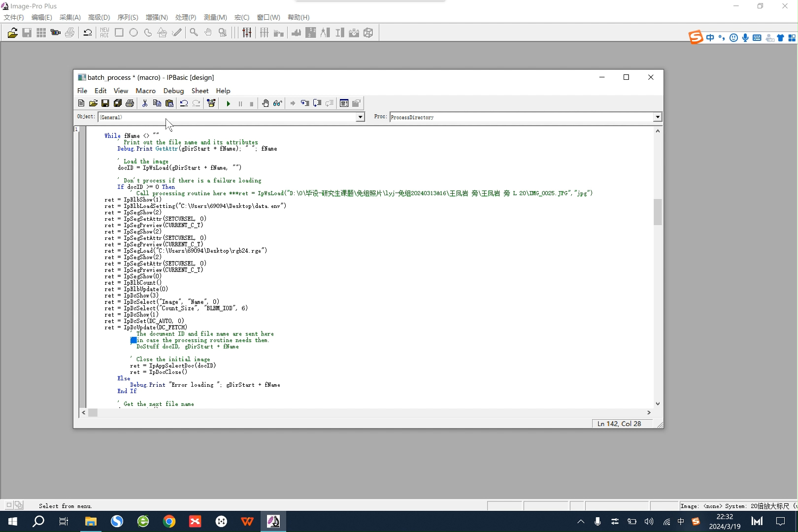
Task: Open 测量(M) menu in Image-Pro Plus
Action: pyautogui.click(x=215, y=17)
